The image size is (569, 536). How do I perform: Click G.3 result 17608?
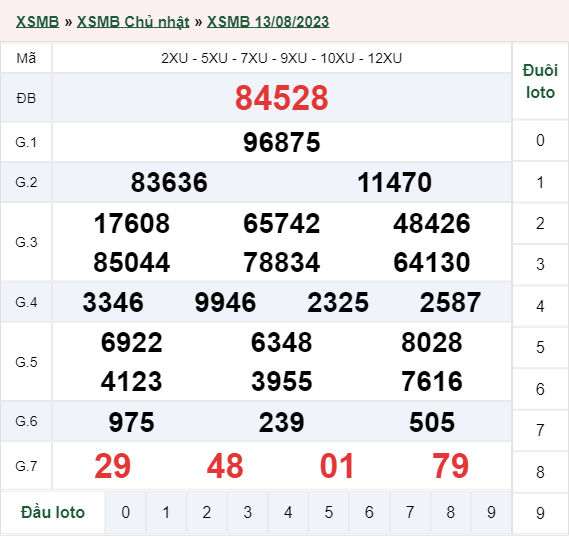tap(132, 223)
